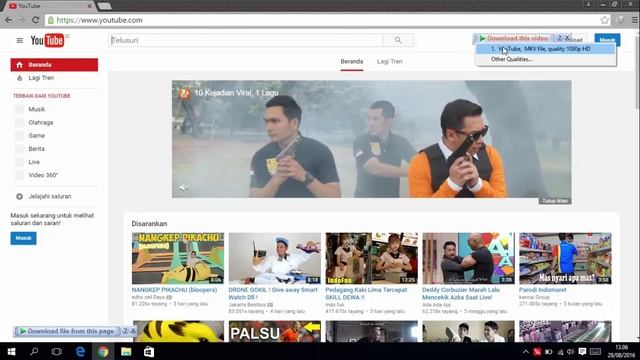Click the Jelajahi saluran plus icon
This screenshot has width=640, height=360.
coord(19,196)
